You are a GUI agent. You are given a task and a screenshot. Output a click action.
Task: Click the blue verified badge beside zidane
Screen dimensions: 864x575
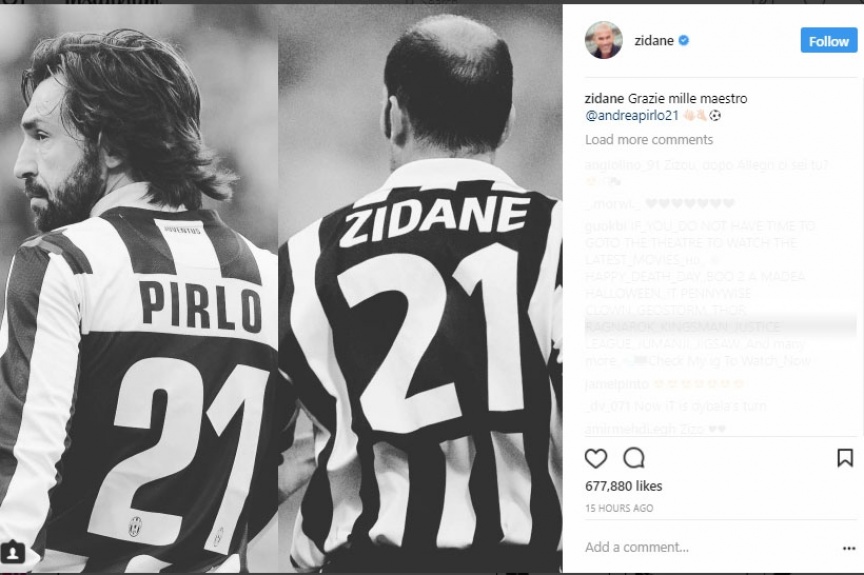pyautogui.click(x=683, y=40)
